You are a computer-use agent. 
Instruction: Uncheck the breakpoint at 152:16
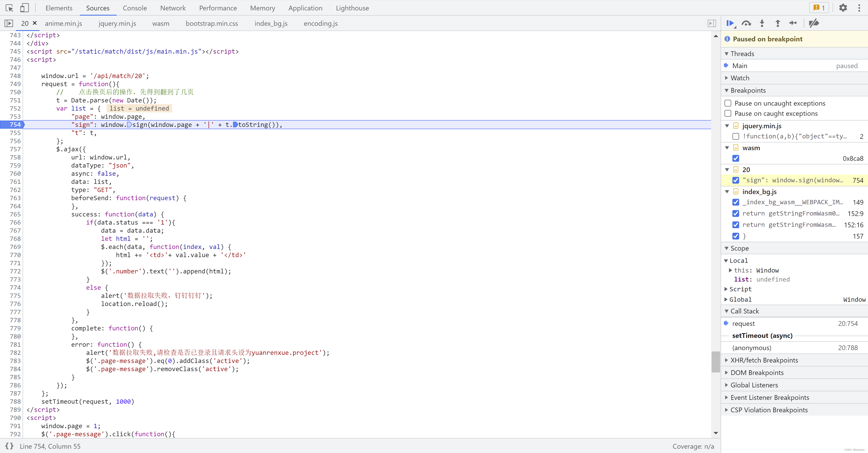[736, 225]
